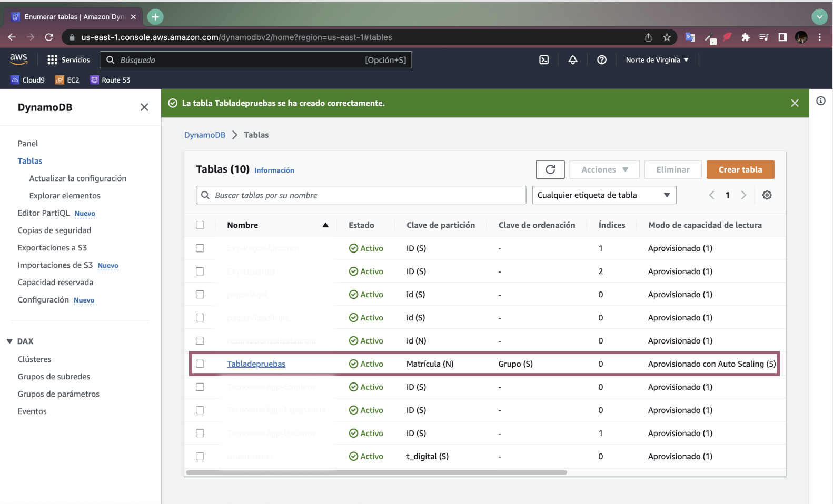Click the Crear tabla button

pyautogui.click(x=740, y=169)
